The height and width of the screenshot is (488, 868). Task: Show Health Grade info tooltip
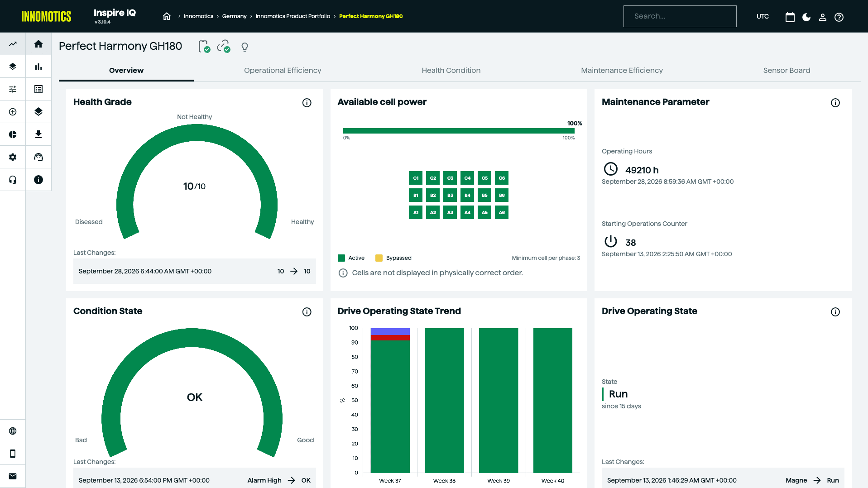(x=307, y=103)
